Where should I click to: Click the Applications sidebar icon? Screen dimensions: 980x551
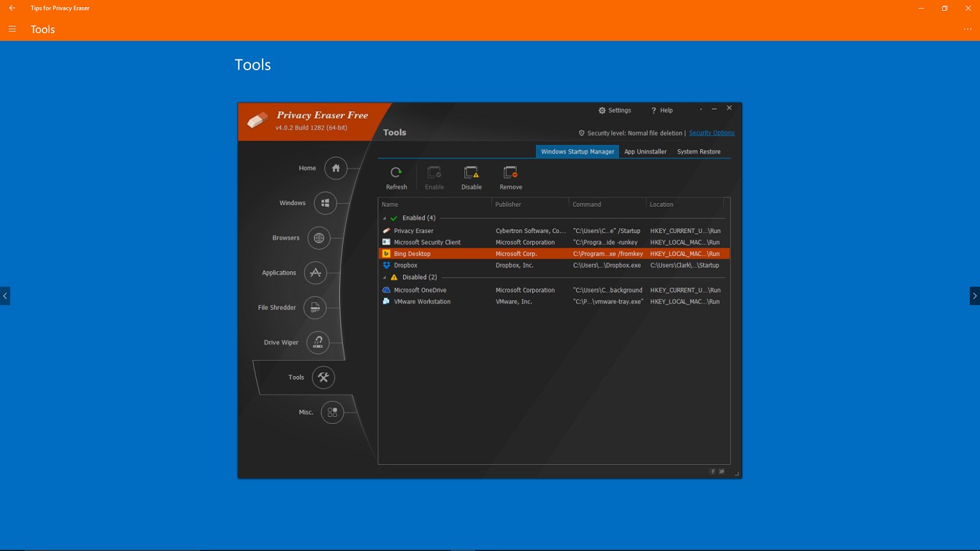click(x=316, y=273)
